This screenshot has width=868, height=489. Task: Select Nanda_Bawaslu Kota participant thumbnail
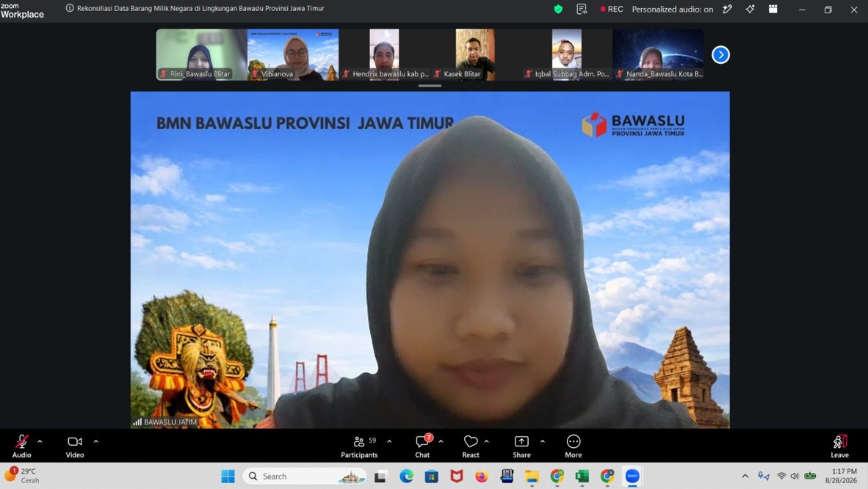tap(658, 55)
